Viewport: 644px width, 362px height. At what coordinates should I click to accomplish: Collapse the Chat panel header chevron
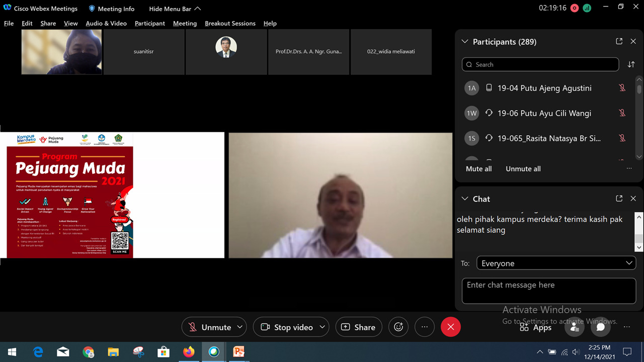point(465,199)
